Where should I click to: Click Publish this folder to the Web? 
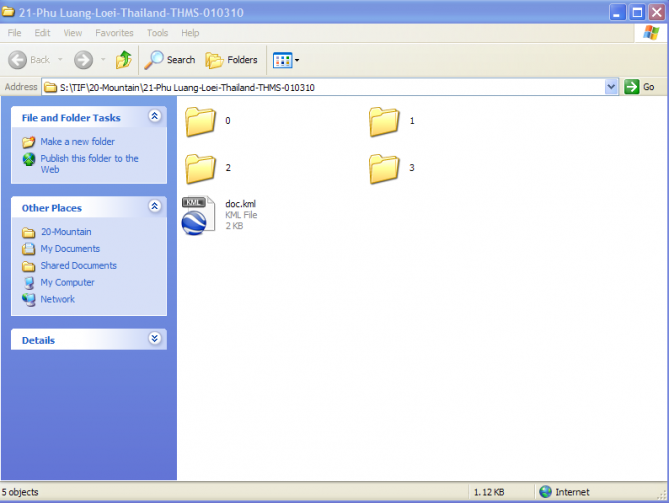89,164
